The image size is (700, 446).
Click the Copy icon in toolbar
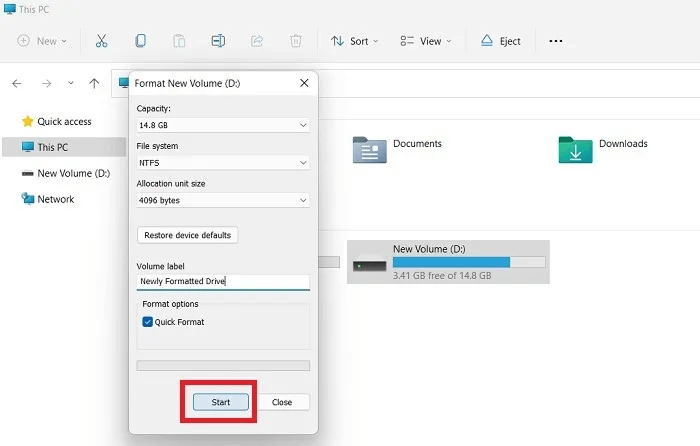pyautogui.click(x=140, y=41)
